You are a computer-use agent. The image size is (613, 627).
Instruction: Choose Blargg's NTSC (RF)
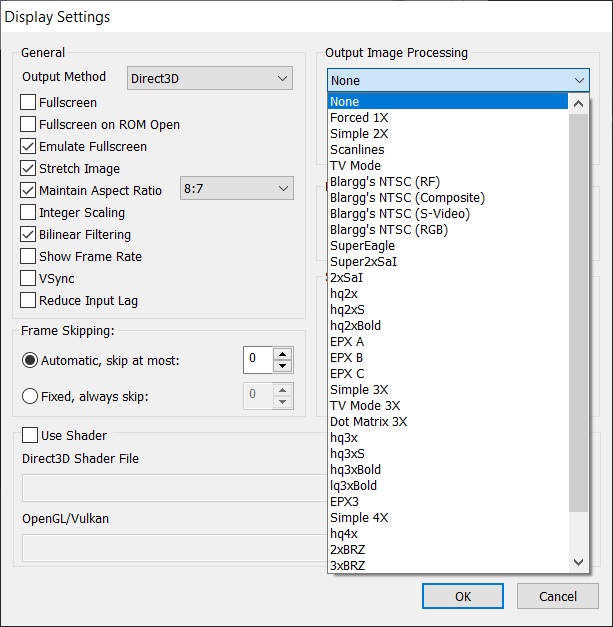pyautogui.click(x=448, y=182)
